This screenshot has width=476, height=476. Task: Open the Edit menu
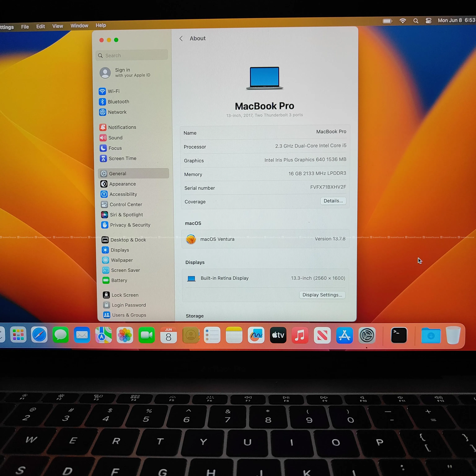(41, 26)
